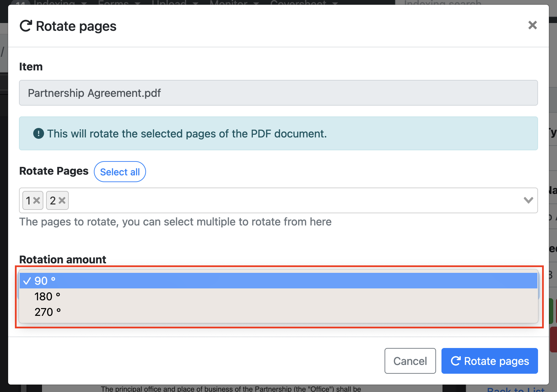Click the checkmark next to 90 °
The width and height of the screenshot is (557, 392).
[x=27, y=281]
